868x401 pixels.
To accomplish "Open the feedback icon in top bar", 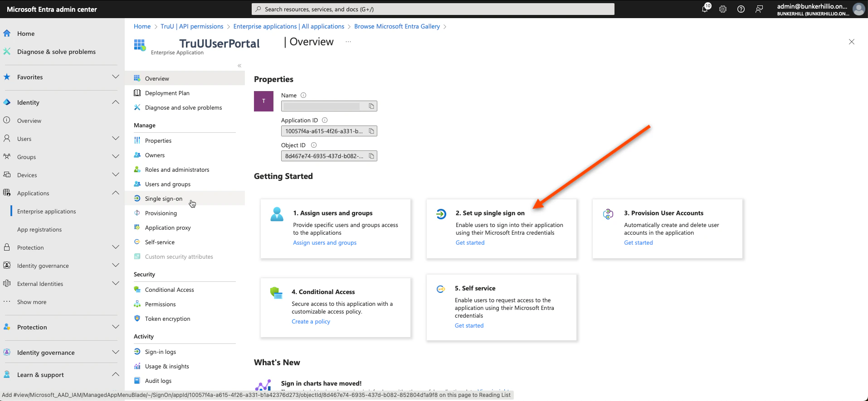I will (x=759, y=9).
